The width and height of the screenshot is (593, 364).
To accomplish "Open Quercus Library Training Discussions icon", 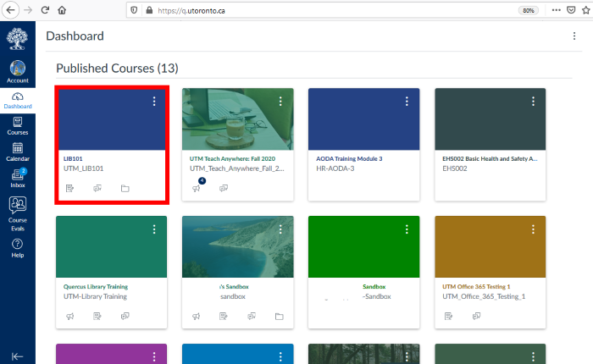I will (125, 316).
